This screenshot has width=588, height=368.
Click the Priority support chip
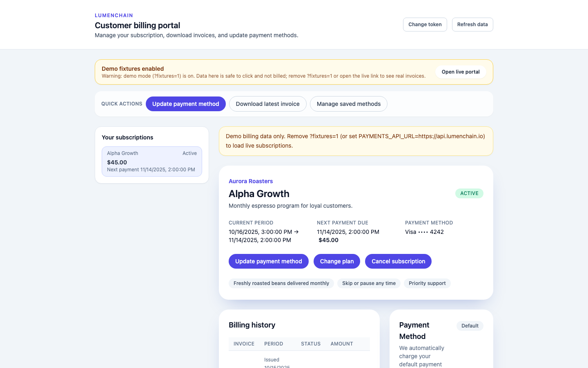[x=427, y=283]
